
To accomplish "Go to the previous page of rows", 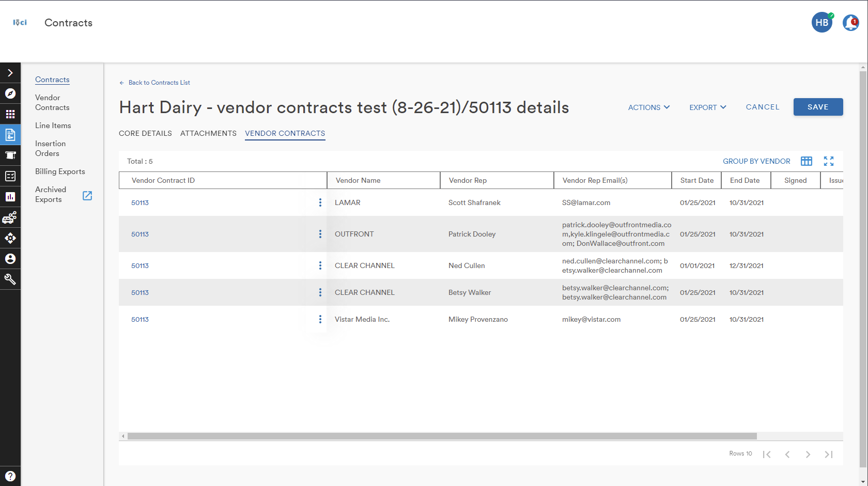I will (787, 454).
